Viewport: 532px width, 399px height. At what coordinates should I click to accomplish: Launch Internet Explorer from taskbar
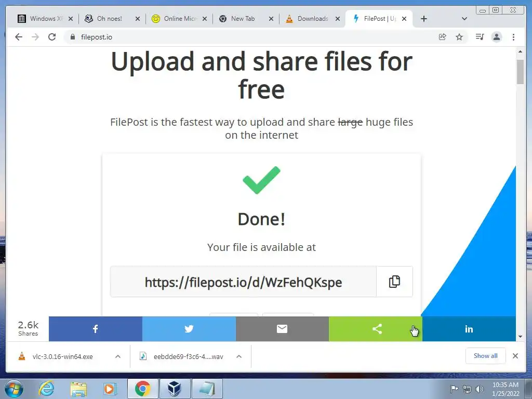[46, 389]
